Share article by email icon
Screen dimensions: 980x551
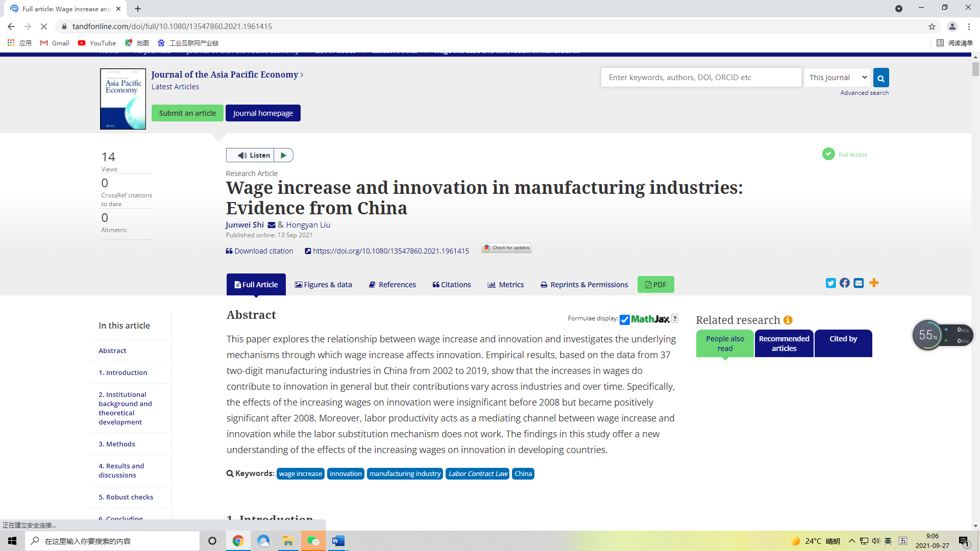point(859,283)
